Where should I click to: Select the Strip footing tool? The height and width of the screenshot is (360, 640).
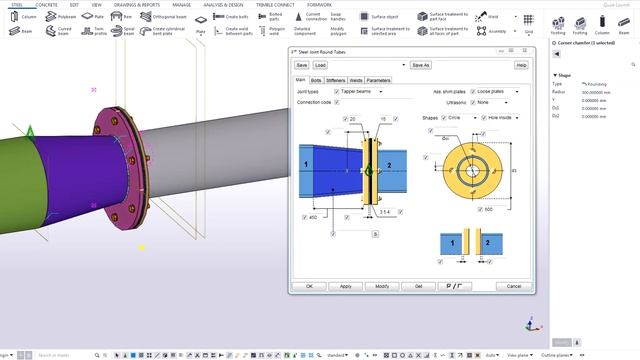[580, 25]
